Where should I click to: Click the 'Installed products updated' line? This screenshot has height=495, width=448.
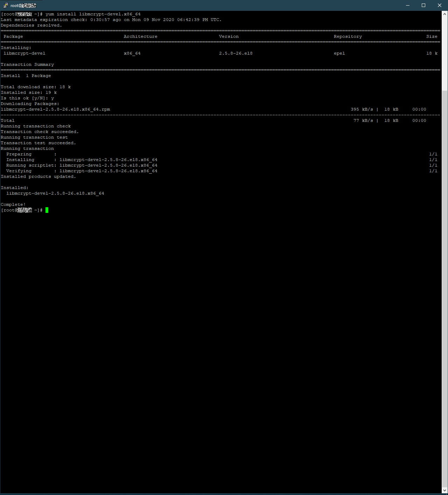38,176
